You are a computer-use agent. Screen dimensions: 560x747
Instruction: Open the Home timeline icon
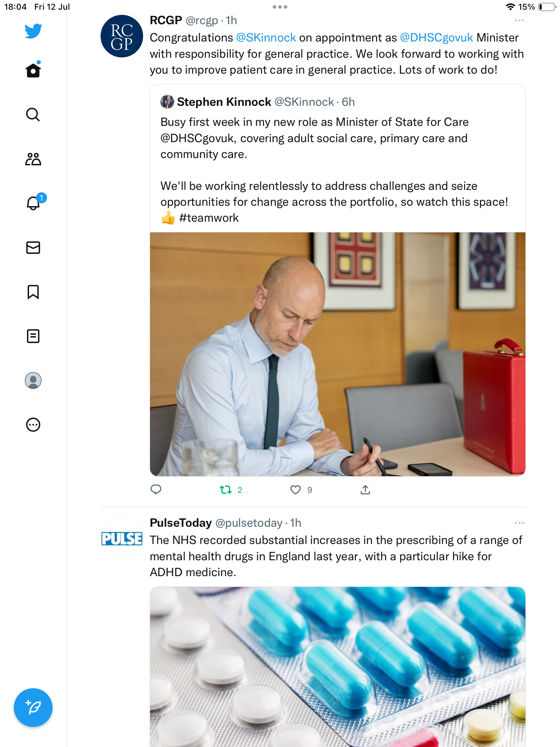pyautogui.click(x=33, y=71)
